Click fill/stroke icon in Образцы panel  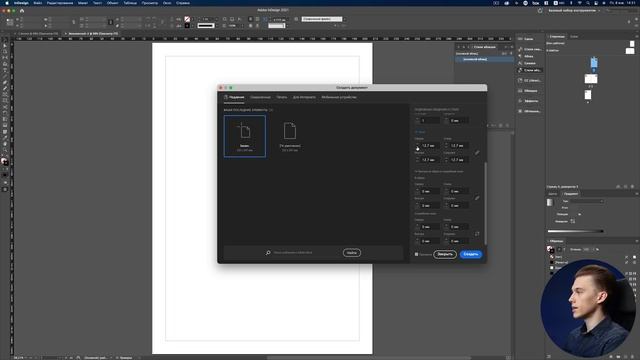[551, 249]
